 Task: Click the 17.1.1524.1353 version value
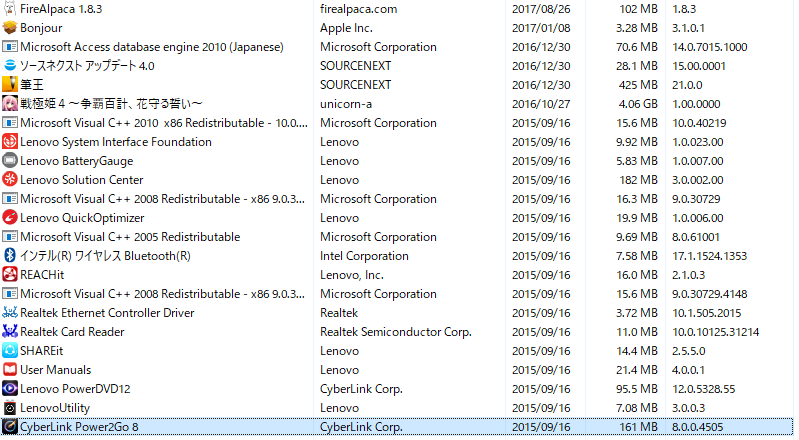709,255
